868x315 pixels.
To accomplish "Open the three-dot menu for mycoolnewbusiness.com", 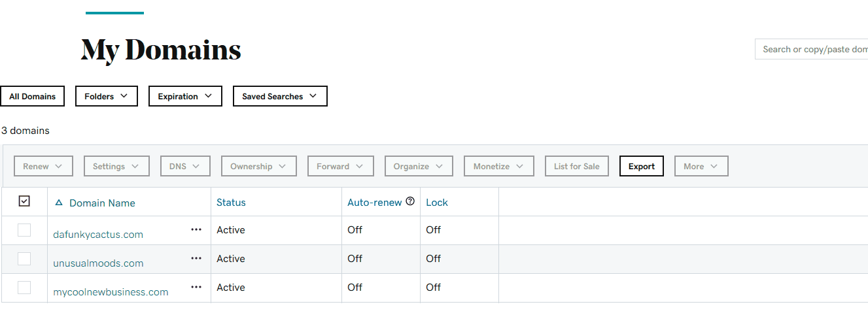I will 196,287.
